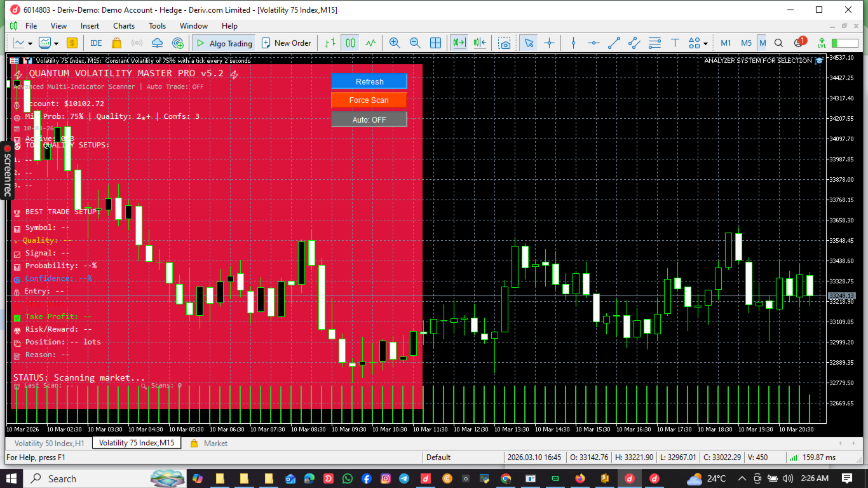Open the chart type line icon
This screenshot has width=868, height=488.
[18, 43]
